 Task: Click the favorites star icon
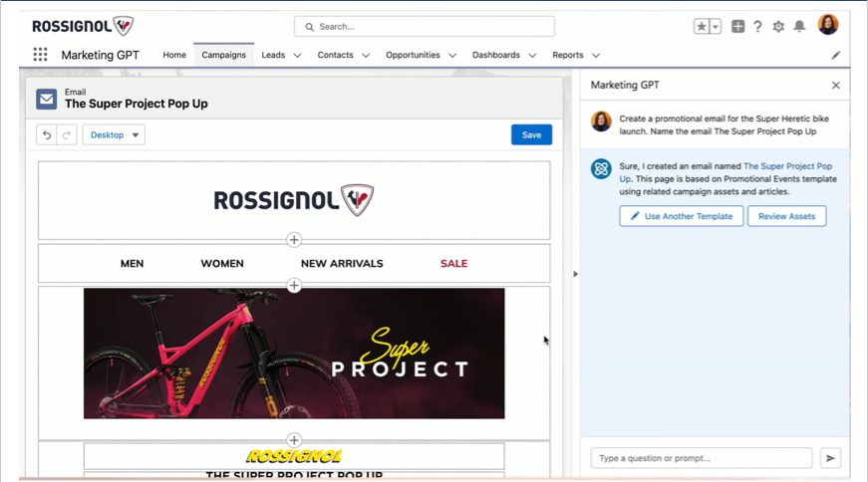click(702, 26)
